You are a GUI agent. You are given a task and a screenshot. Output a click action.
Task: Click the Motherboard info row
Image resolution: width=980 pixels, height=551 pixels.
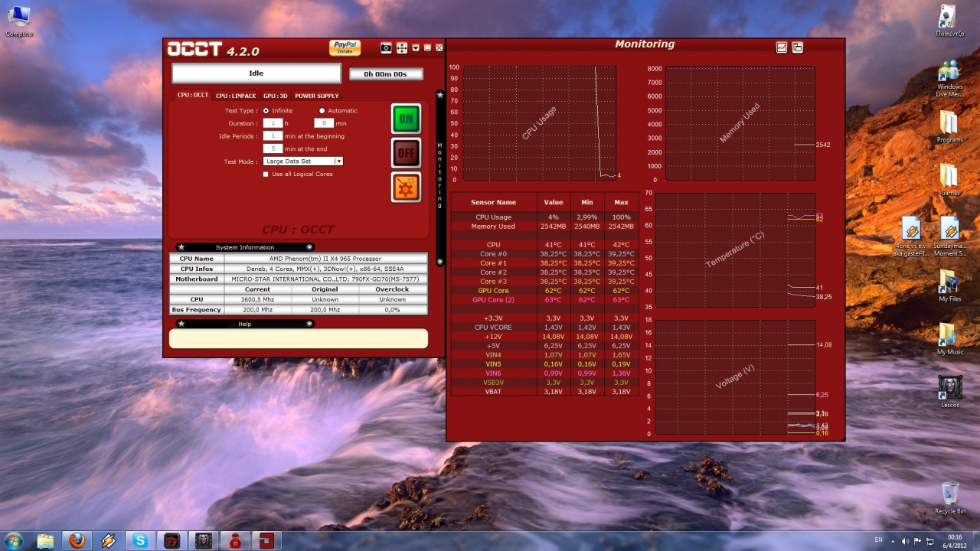299,279
